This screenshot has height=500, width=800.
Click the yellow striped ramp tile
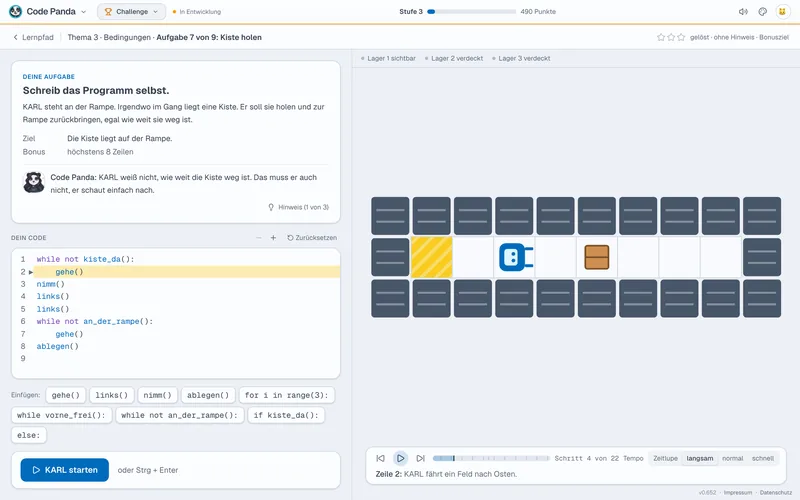click(432, 257)
